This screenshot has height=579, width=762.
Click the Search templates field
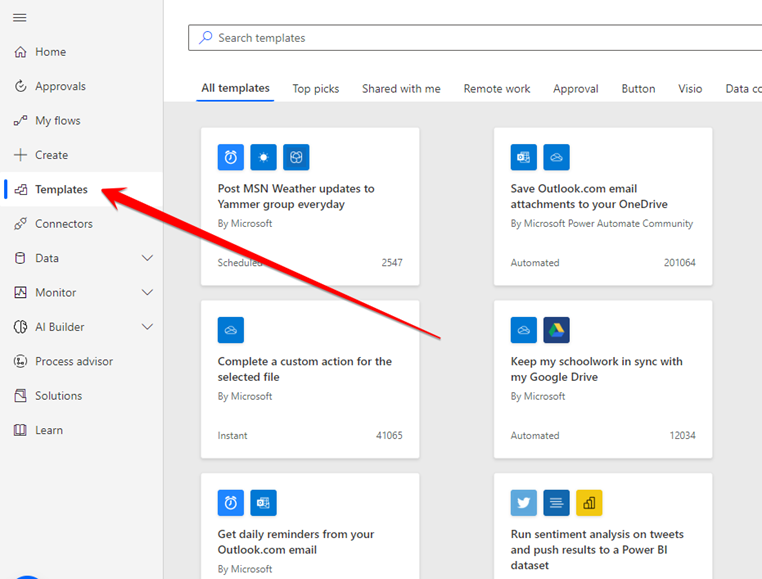(x=475, y=38)
